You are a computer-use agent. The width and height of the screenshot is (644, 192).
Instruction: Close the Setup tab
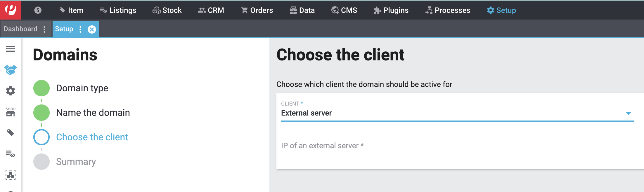tap(92, 29)
